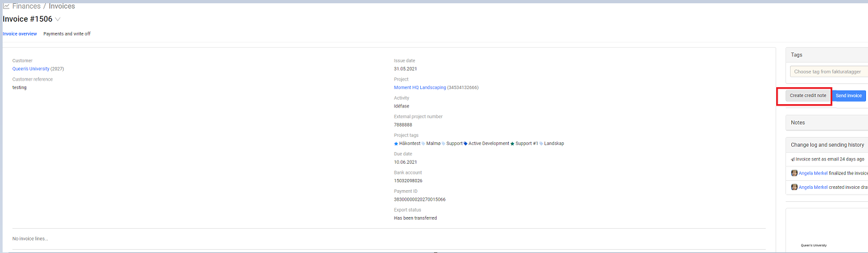Click the issue date 31.05.2021
Viewport: 868px width, 253px height.
[405, 69]
